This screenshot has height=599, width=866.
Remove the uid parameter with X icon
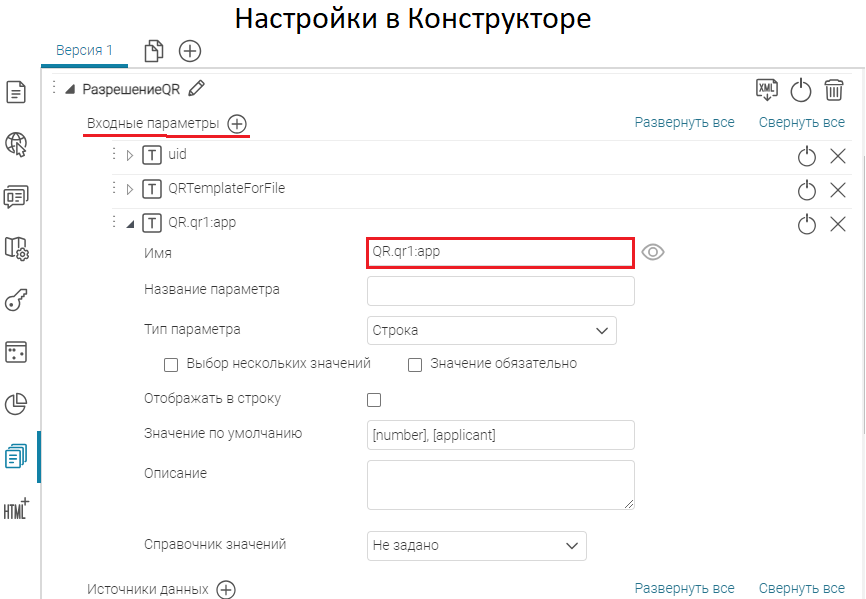click(838, 156)
